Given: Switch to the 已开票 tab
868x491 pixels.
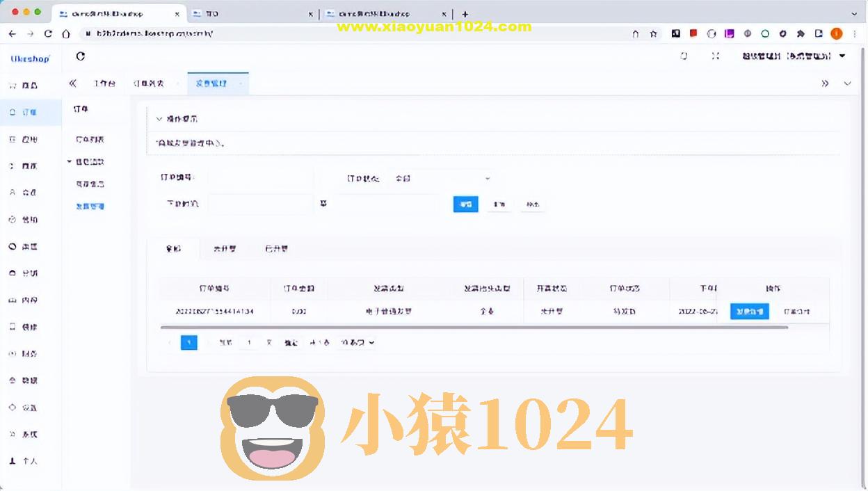Looking at the screenshot, I should point(276,248).
